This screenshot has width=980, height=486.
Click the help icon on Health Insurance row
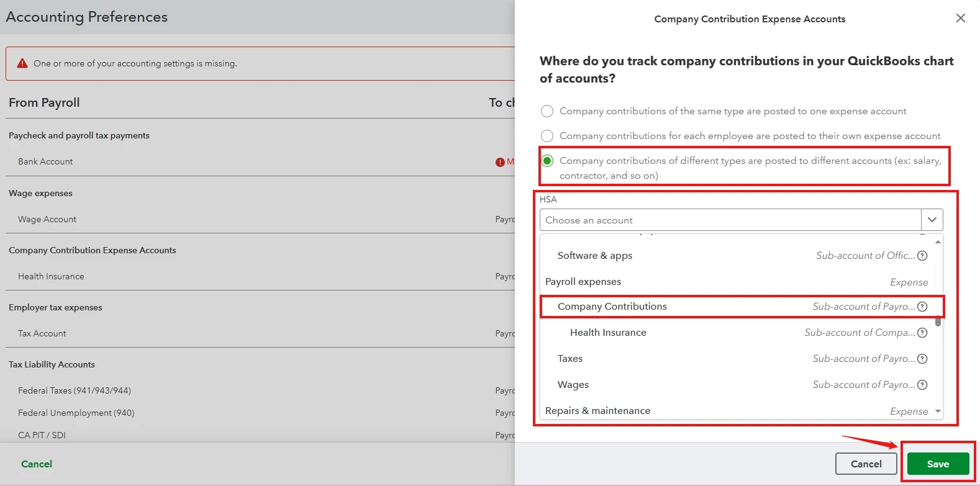922,333
